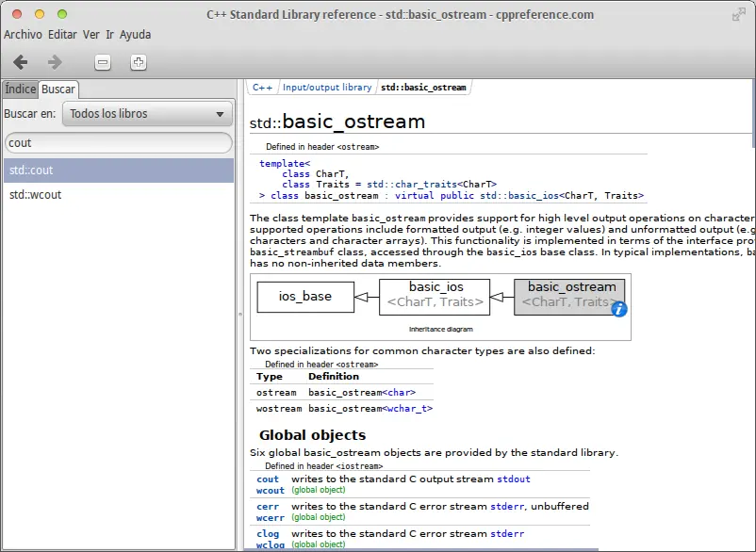
Task: Click the blue info icon on the inheritance diagram
Action: pyautogui.click(x=619, y=309)
